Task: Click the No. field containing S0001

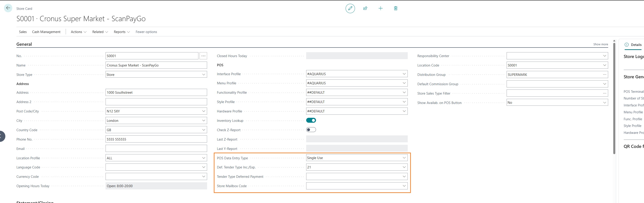Action: [152, 56]
